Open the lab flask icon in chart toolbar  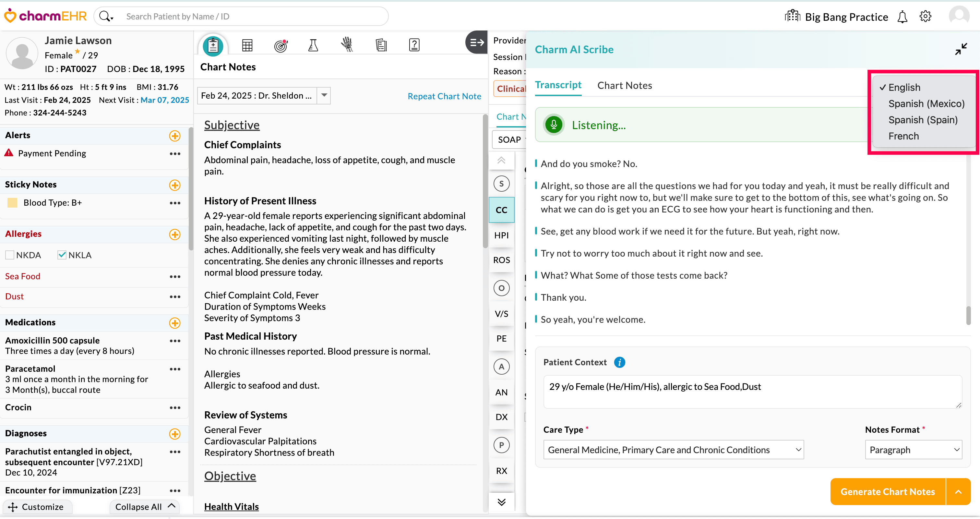click(x=313, y=45)
